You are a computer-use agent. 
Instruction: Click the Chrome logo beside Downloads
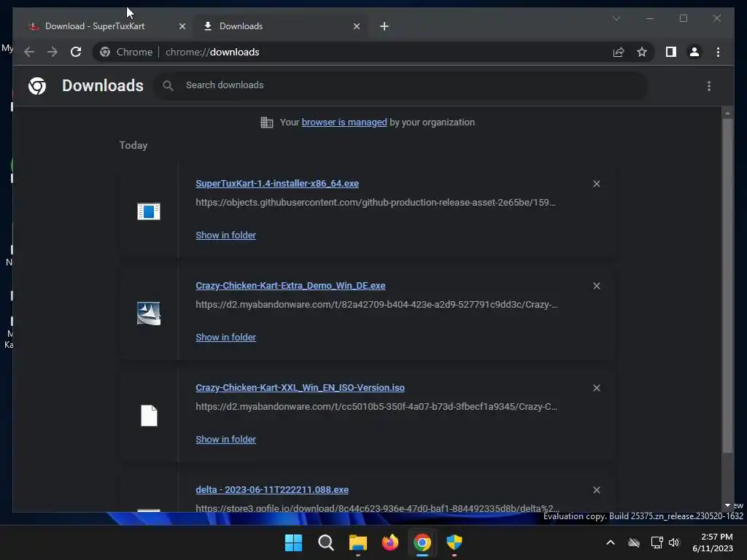point(37,86)
